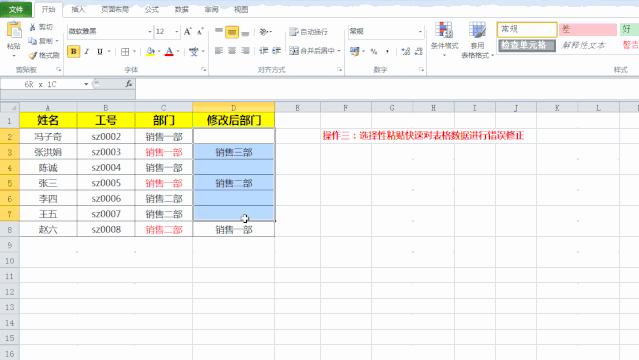This screenshot has height=360, width=639.
Task: Decrease indent in cell
Action: (x=264, y=51)
